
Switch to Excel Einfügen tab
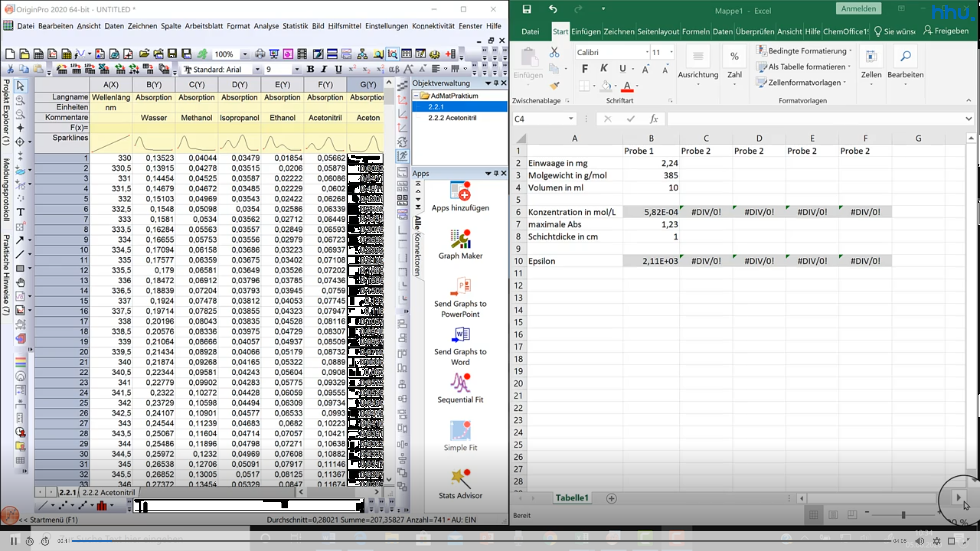tap(586, 32)
